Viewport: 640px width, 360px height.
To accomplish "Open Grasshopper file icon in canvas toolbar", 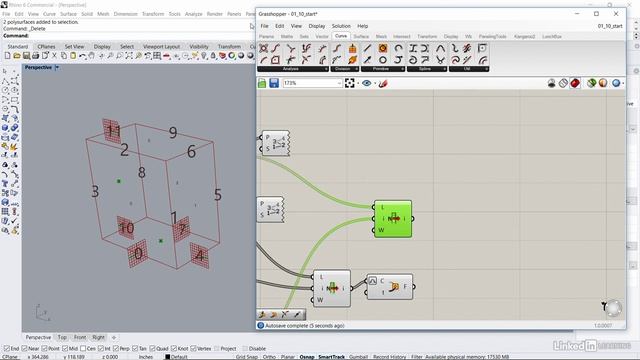I will click(x=262, y=83).
